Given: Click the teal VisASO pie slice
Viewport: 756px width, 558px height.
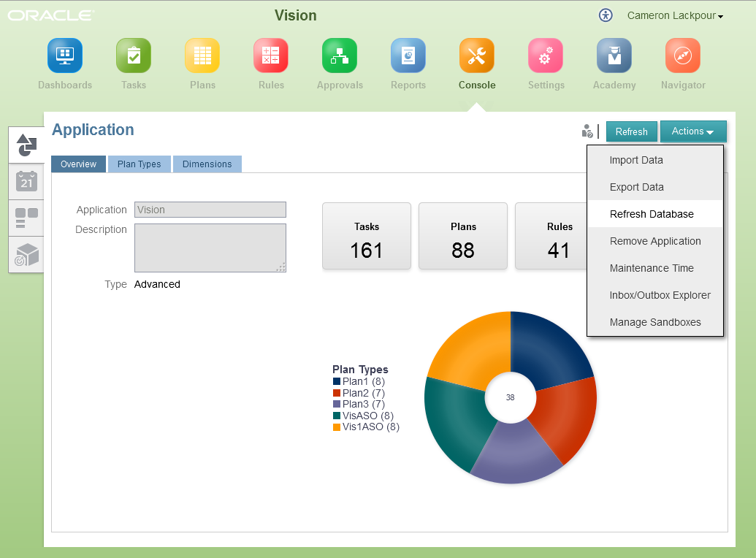Looking at the screenshot, I should tap(456, 419).
